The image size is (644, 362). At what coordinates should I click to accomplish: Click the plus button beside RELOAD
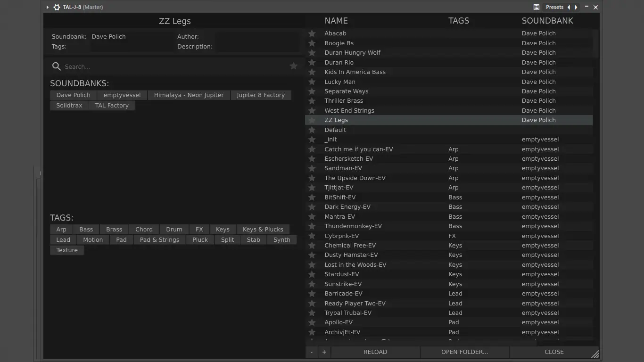coord(324,352)
